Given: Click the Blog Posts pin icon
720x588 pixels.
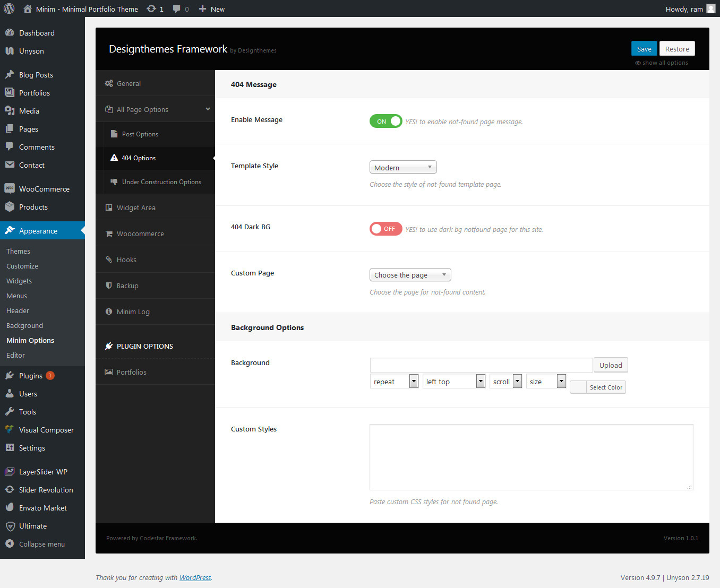Looking at the screenshot, I should tap(10, 74).
